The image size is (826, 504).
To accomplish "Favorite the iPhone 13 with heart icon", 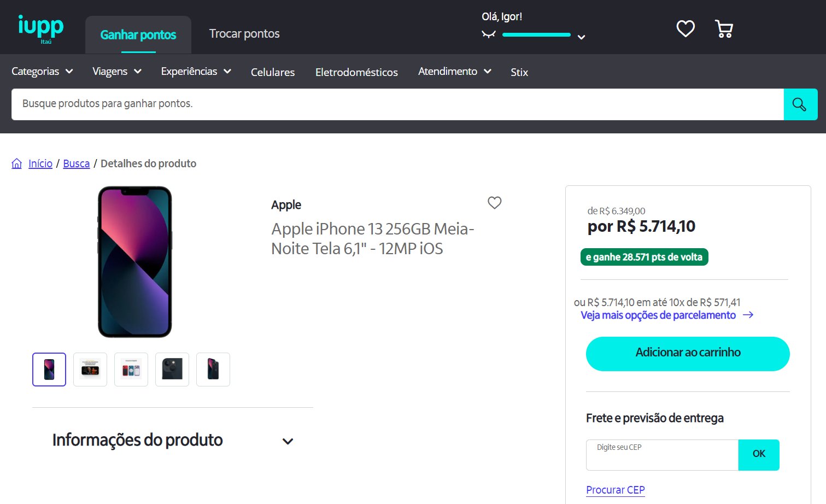I will coord(495,203).
